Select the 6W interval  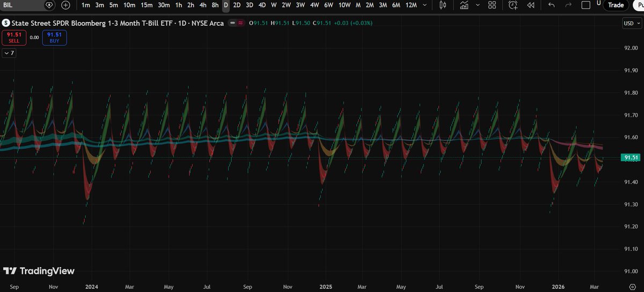pyautogui.click(x=328, y=5)
